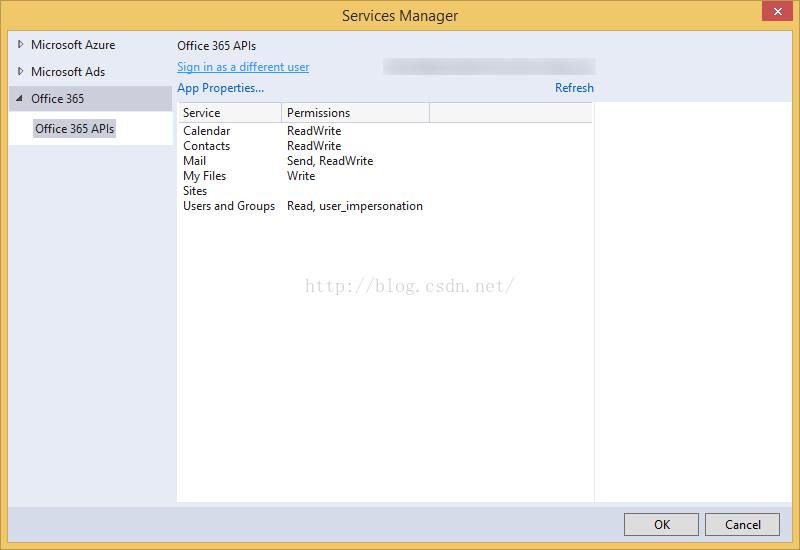Click the ReadWrite permission for Contacts

click(314, 146)
